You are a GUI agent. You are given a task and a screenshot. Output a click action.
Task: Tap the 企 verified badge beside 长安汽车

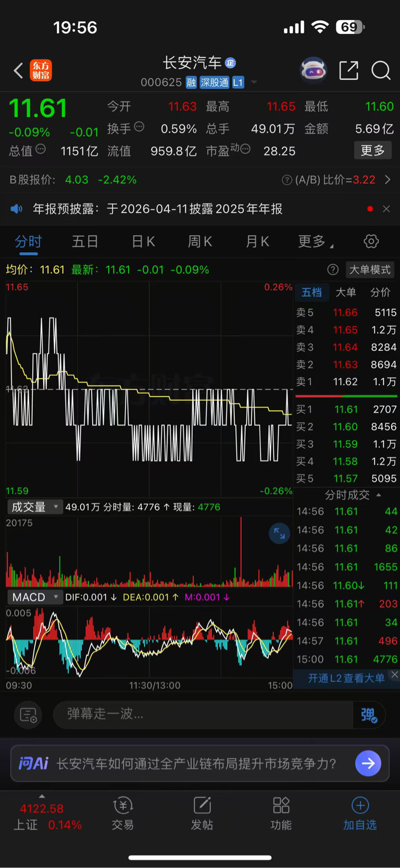230,63
